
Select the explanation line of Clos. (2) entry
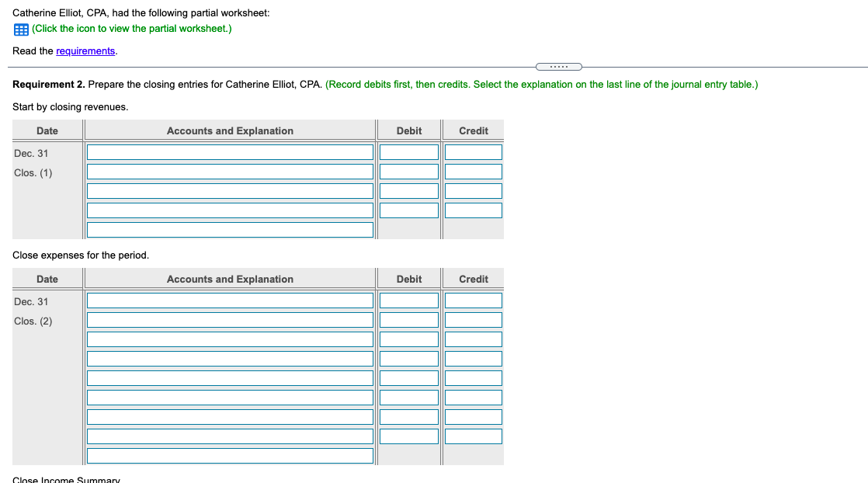[x=230, y=455]
